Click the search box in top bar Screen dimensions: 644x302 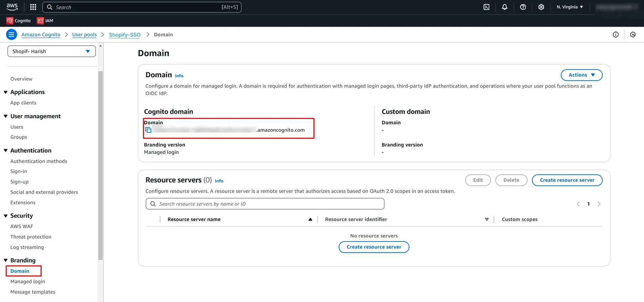click(142, 7)
